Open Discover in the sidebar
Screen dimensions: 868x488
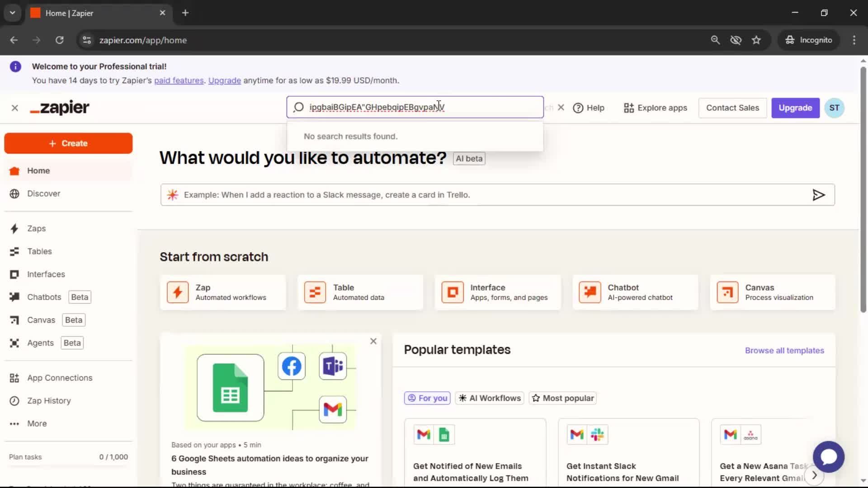68,193
